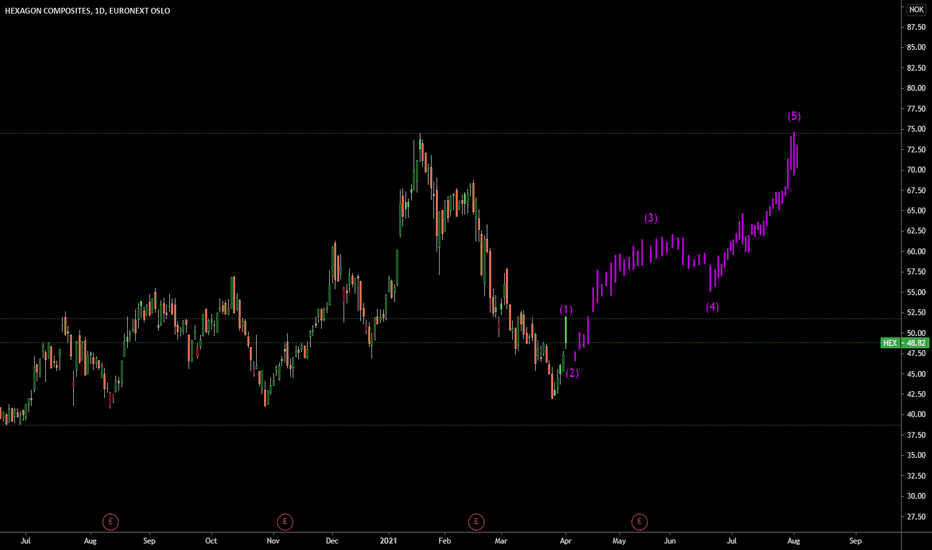Click the Nov label on the time axis
This screenshot has height=550, width=932.
(273, 541)
